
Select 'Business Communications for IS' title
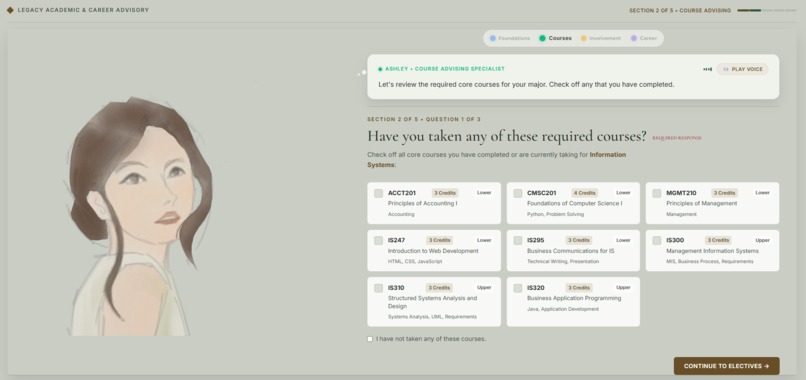click(571, 251)
